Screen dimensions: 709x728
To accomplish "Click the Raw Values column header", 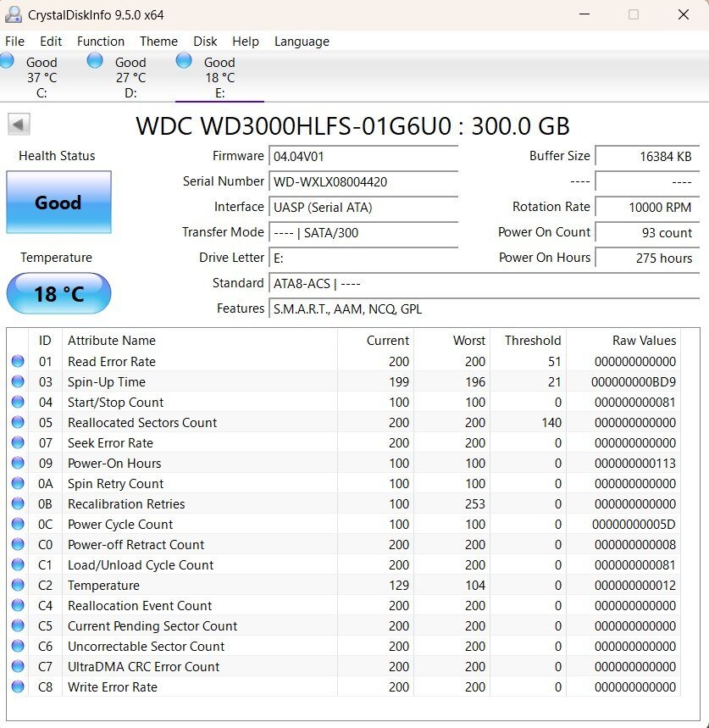I will click(623, 341).
